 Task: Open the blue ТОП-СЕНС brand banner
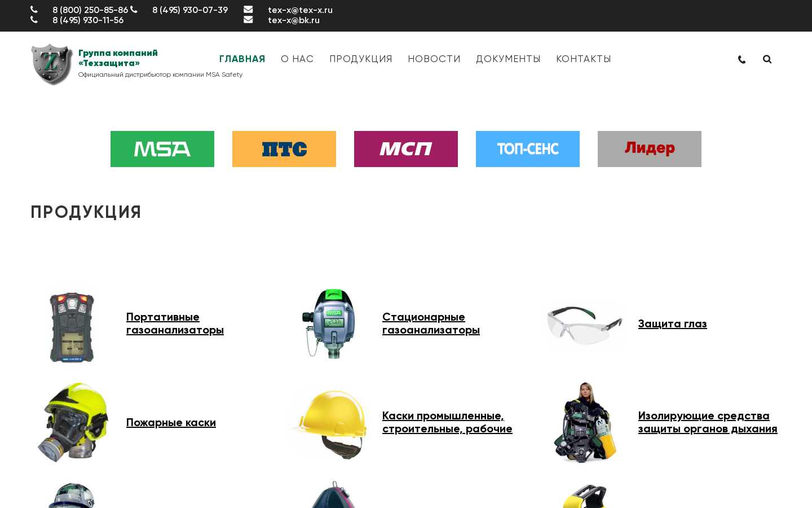(x=528, y=149)
